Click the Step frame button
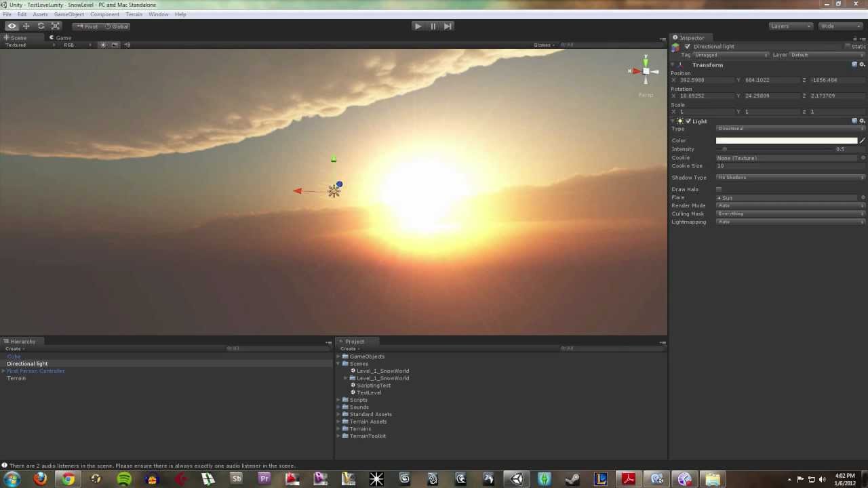 pyautogui.click(x=448, y=26)
